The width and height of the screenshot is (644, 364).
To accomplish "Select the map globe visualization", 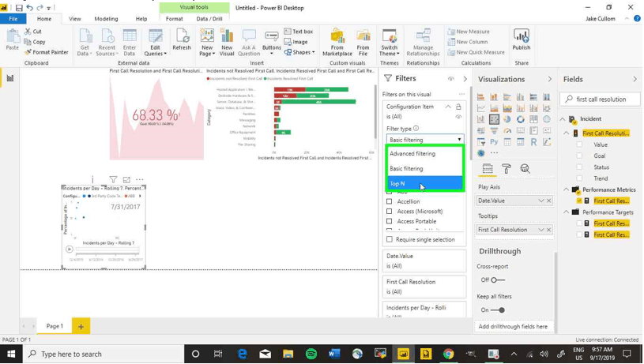I will click(547, 119).
